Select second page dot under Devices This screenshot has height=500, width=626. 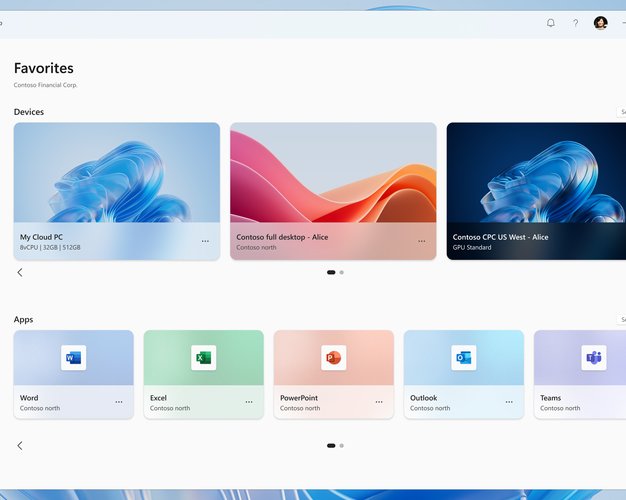[342, 272]
